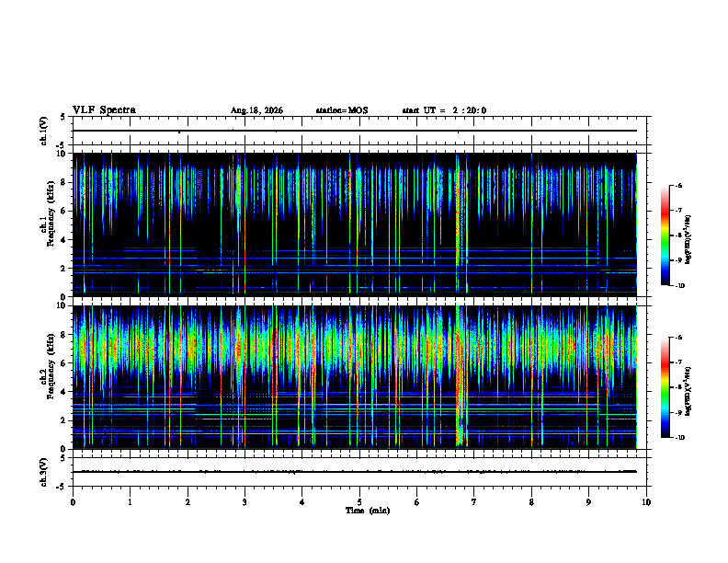Click the "-10" label on ch.1 color bar
728x563 pixels.
coord(679,286)
